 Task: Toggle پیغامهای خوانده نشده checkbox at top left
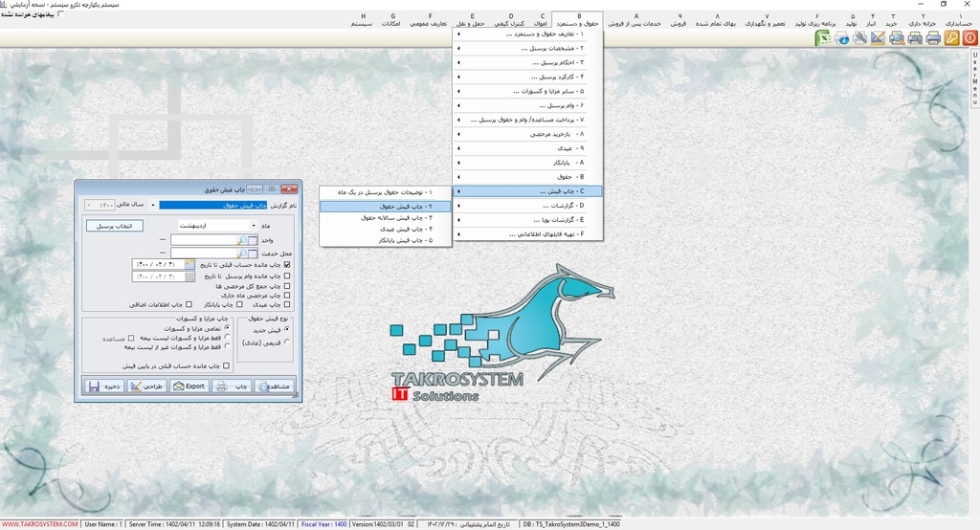[x=60, y=13]
